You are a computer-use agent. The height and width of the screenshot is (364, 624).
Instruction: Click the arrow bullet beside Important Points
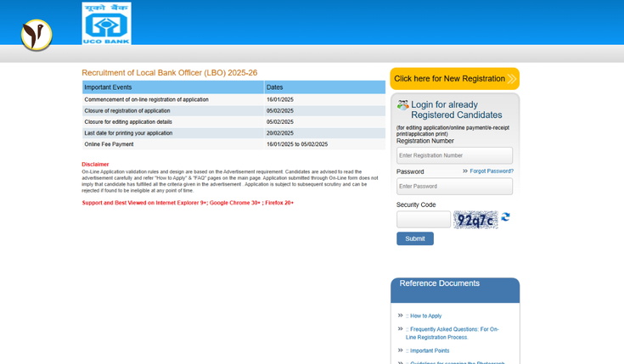401,350
